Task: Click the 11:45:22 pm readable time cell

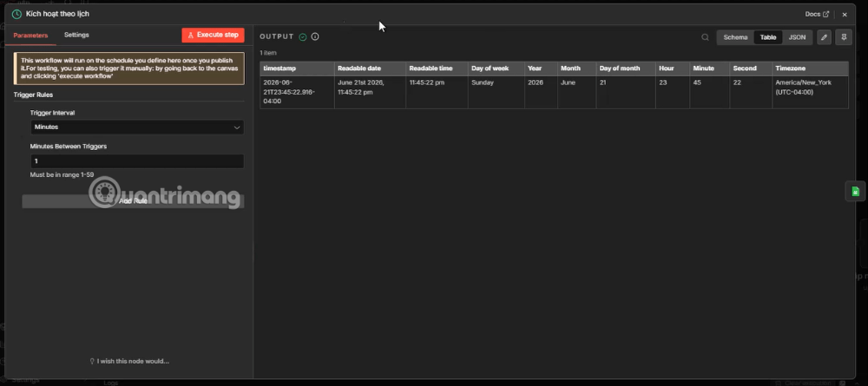Action: [437, 92]
